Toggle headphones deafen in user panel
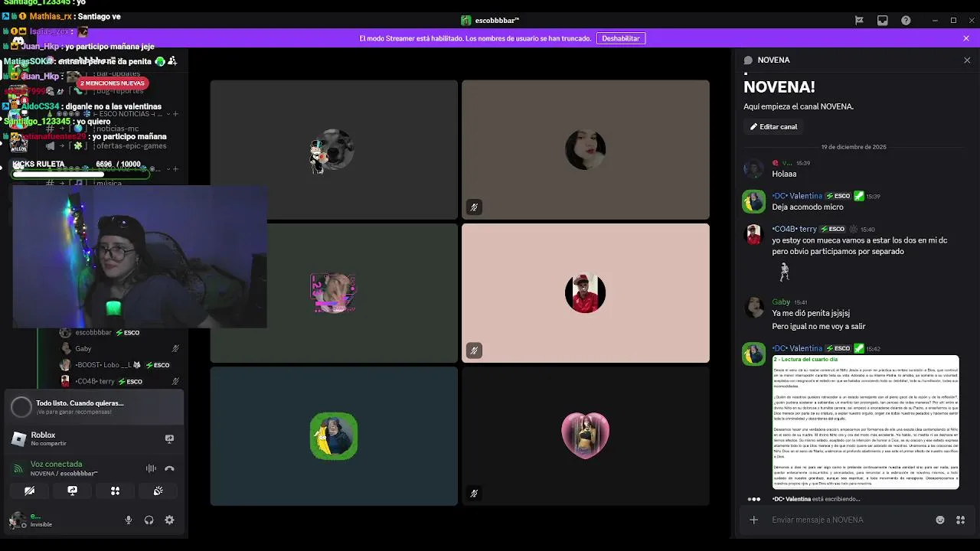 click(149, 520)
